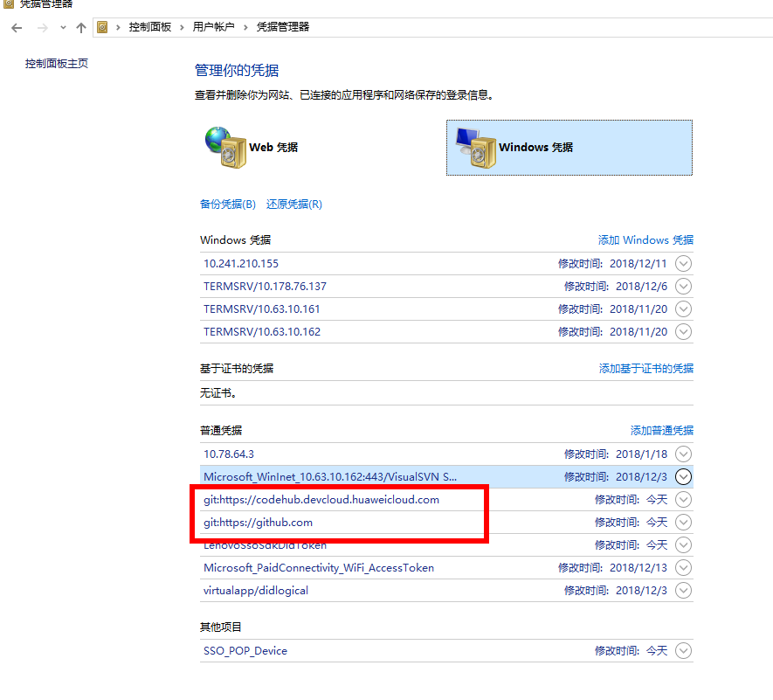Click the Credential Manager title icon
Screen dimensions: 773x700
pyautogui.click(x=9, y=3)
